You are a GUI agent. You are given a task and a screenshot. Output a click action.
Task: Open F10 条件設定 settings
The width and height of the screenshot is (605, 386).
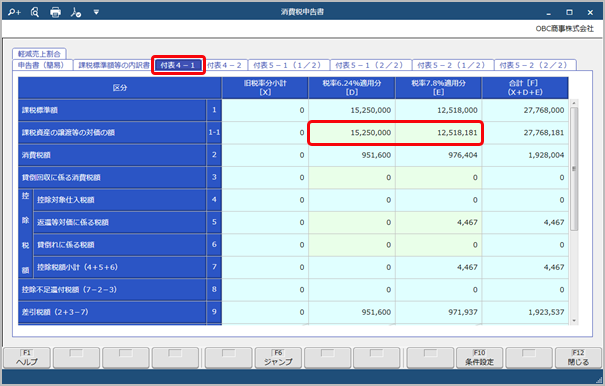(x=479, y=358)
